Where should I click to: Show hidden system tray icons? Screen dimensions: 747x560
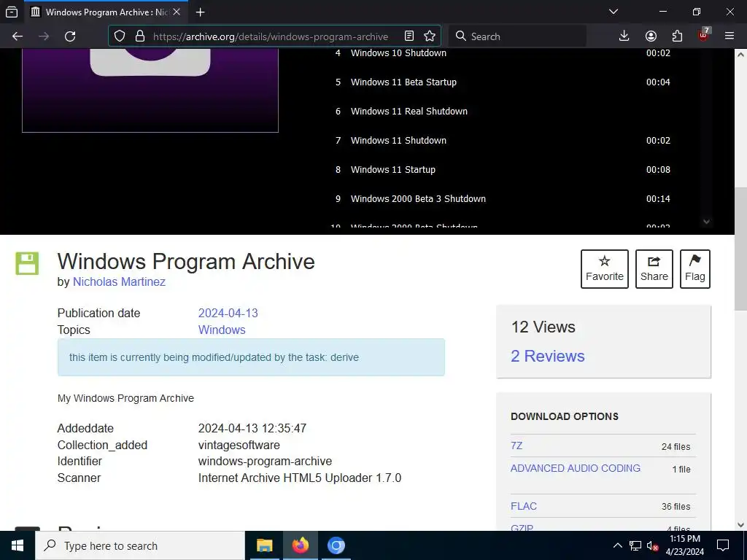tap(617, 545)
